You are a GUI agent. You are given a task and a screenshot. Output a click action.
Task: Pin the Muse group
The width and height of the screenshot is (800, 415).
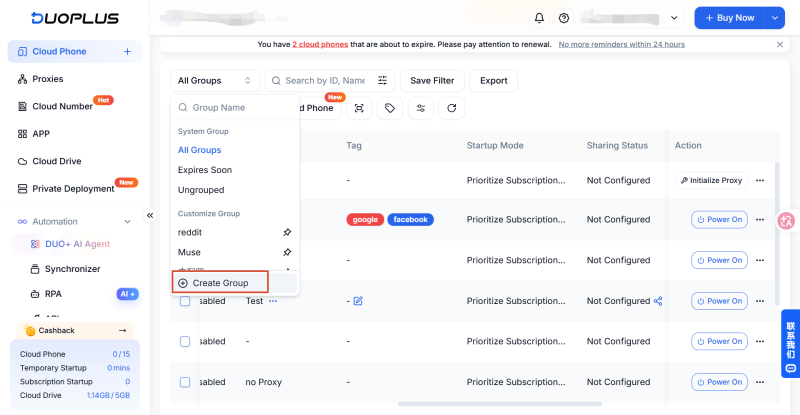(287, 252)
